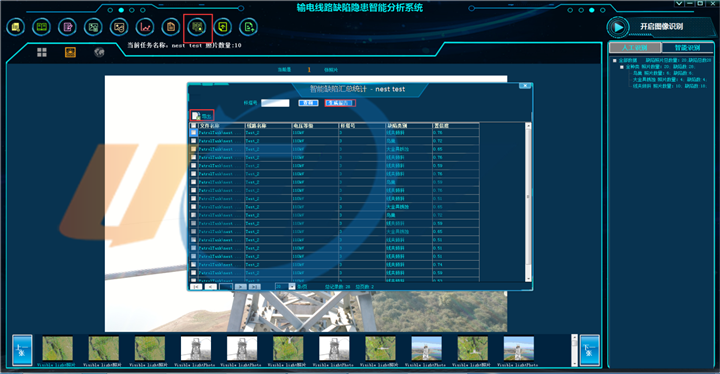
Task: Collapse the second-level node in defect tree
Action: pos(622,67)
